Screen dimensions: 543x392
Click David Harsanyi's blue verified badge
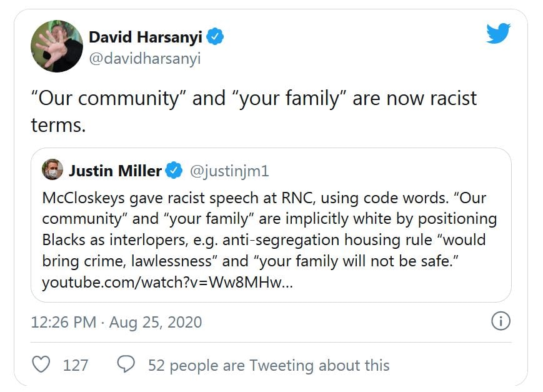point(216,37)
